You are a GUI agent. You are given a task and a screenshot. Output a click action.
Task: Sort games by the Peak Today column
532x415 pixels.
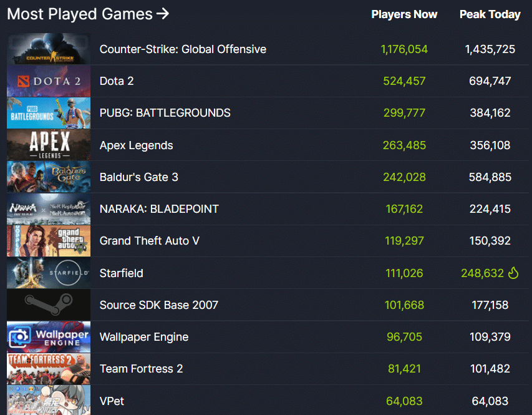pyautogui.click(x=490, y=14)
